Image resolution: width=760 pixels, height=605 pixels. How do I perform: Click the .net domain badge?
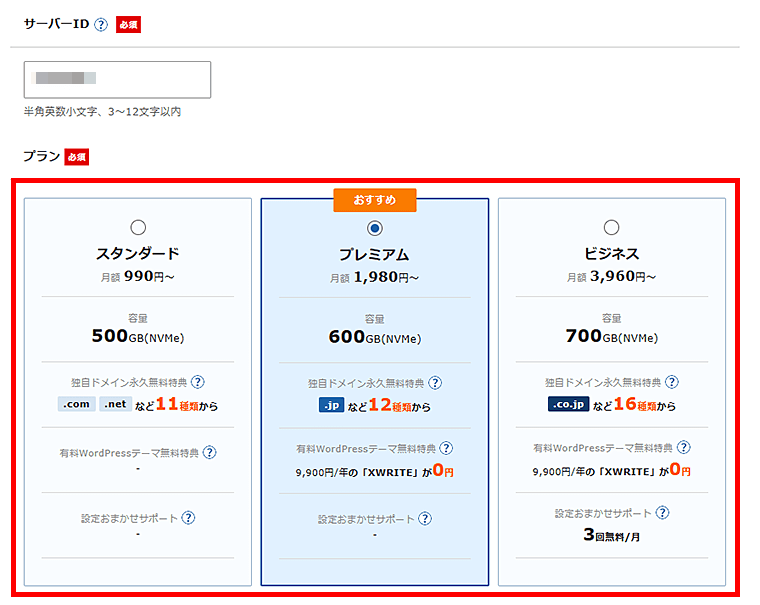[118, 405]
